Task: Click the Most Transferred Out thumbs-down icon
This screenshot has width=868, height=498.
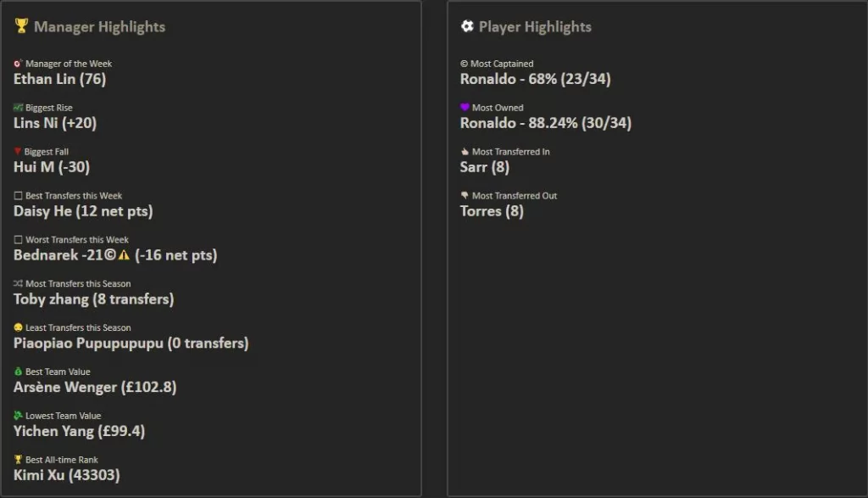Action: (x=465, y=196)
